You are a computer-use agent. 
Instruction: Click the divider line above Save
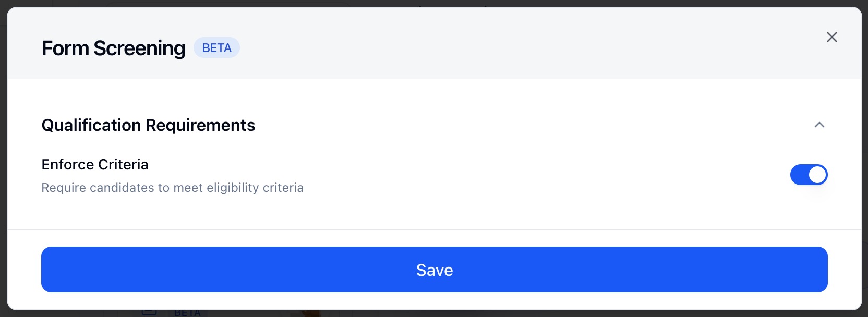coord(434,229)
